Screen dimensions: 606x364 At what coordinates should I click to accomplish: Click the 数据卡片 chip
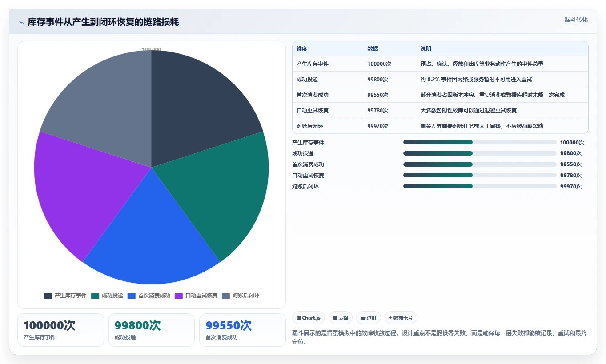pos(401,318)
